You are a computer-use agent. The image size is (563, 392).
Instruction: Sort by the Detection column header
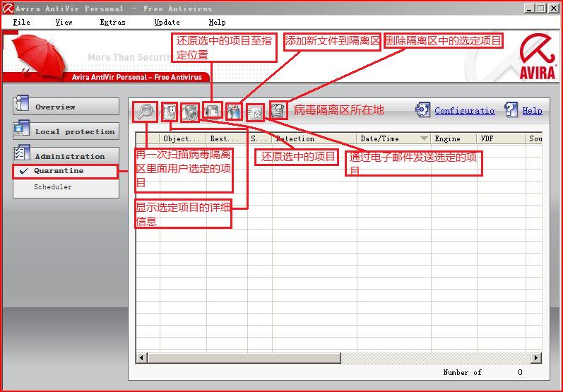314,138
